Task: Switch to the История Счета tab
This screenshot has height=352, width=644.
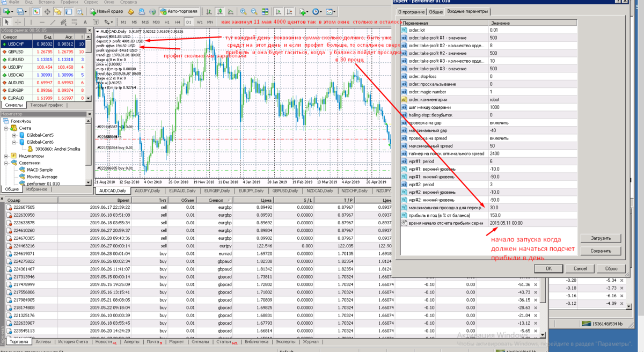Action: [x=72, y=341]
